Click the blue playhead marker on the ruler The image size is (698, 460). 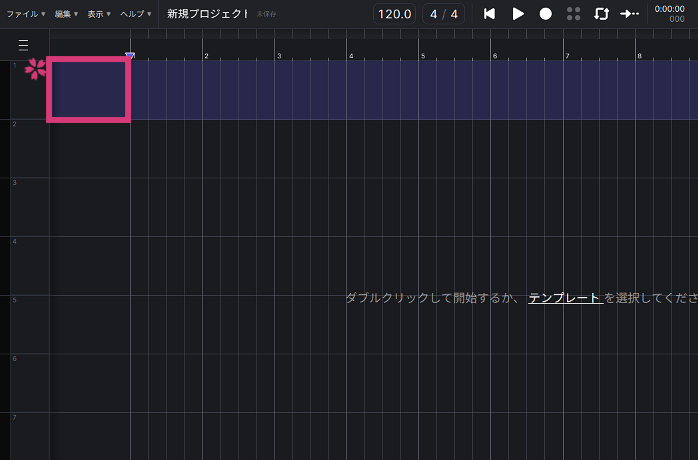[x=130, y=55]
